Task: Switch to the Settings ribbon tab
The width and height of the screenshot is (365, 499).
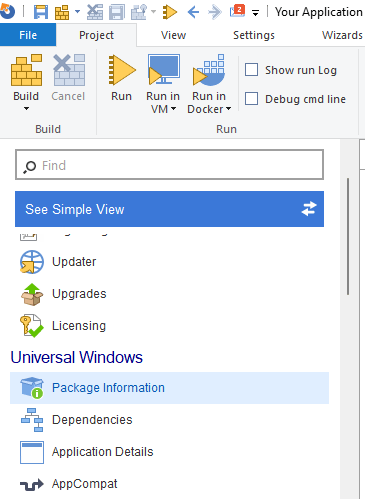Action: pos(254,35)
